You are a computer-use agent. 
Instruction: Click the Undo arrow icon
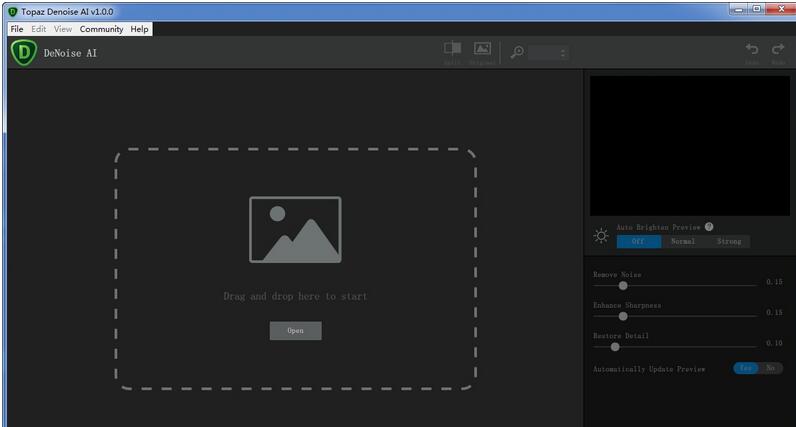point(752,49)
